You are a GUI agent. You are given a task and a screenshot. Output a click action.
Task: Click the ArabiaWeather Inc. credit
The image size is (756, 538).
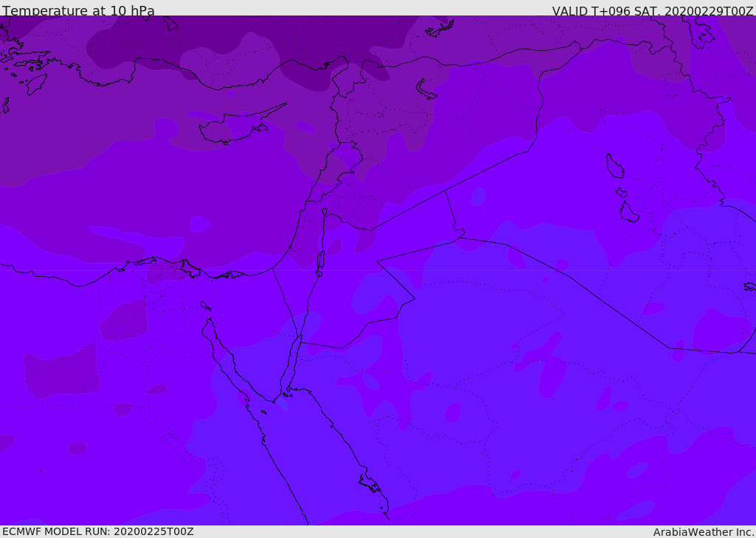pyautogui.click(x=704, y=531)
